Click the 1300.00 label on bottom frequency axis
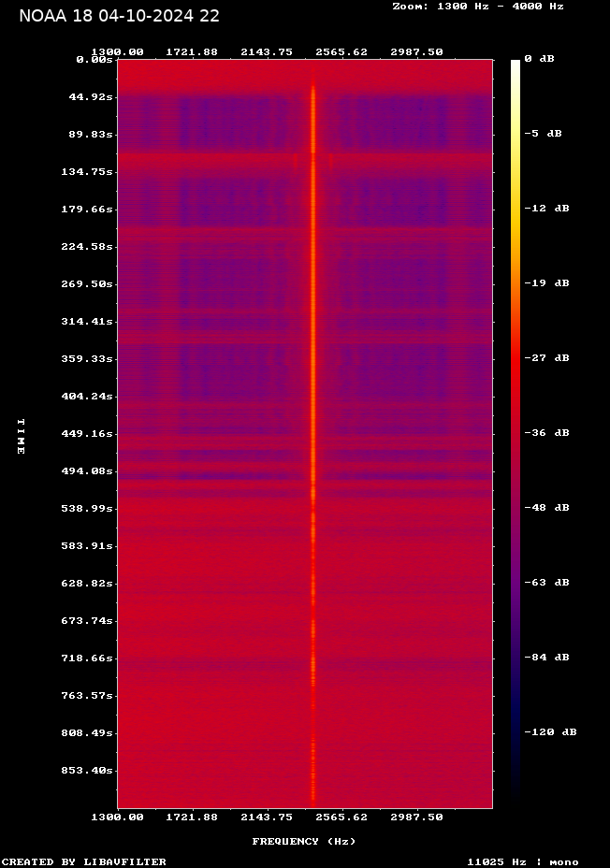This screenshot has width=610, height=868. (x=118, y=817)
